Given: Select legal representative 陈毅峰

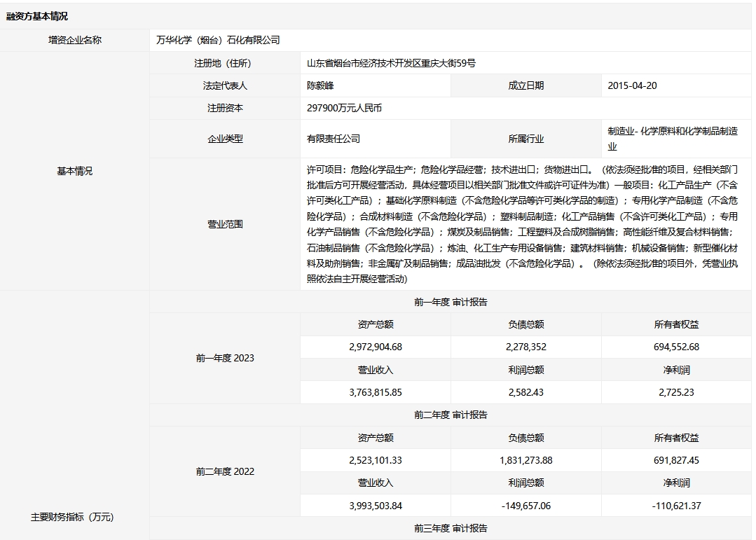Looking at the screenshot, I should [320, 86].
